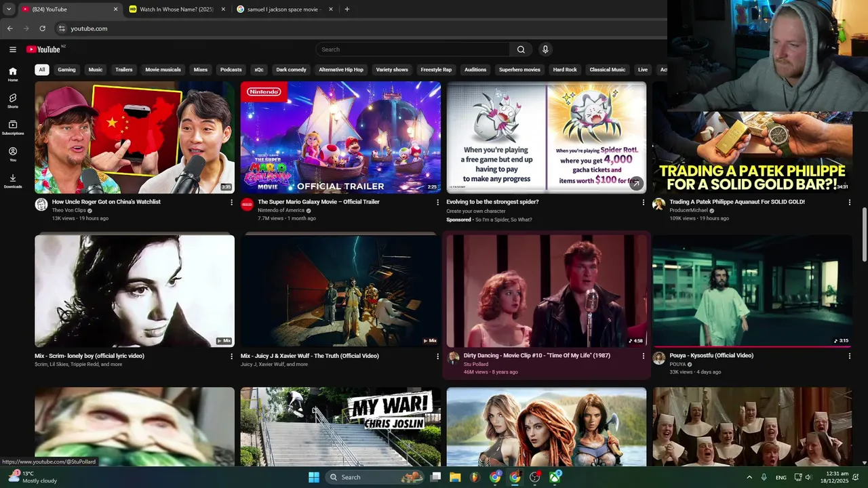The width and height of the screenshot is (868, 488).
Task: Go back with the browser back arrow
Action: pos(9,28)
